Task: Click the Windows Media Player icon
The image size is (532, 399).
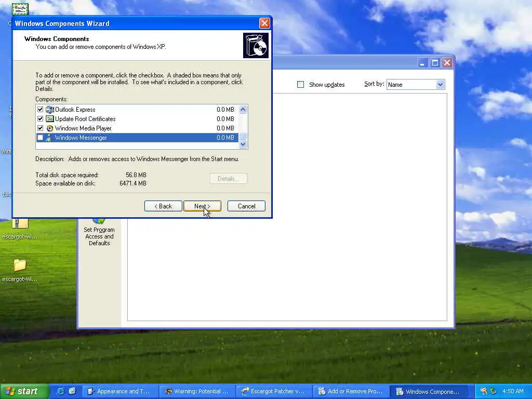Action: click(x=50, y=128)
